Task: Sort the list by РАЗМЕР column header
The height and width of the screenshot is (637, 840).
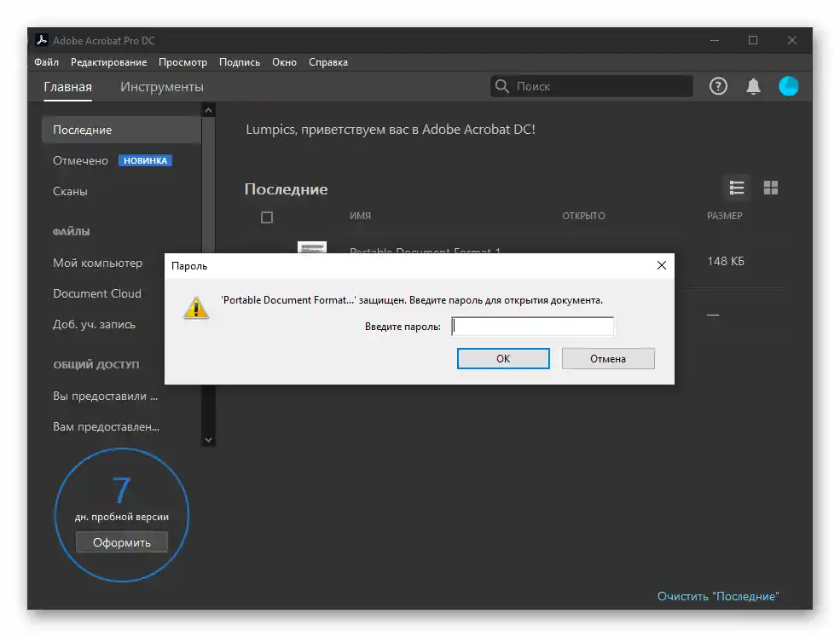Action: click(724, 216)
